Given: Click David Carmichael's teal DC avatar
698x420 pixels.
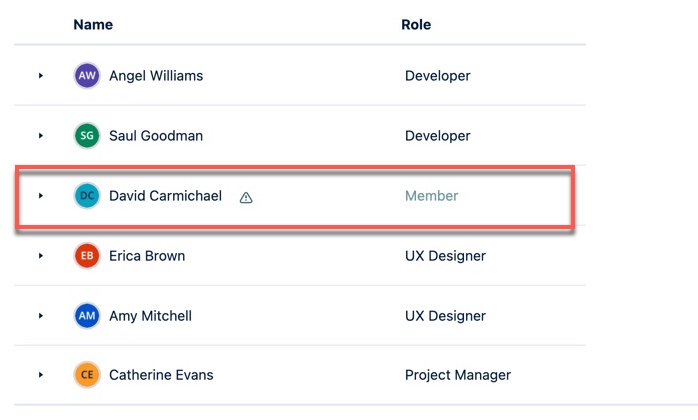Looking at the screenshot, I should pos(87,196).
